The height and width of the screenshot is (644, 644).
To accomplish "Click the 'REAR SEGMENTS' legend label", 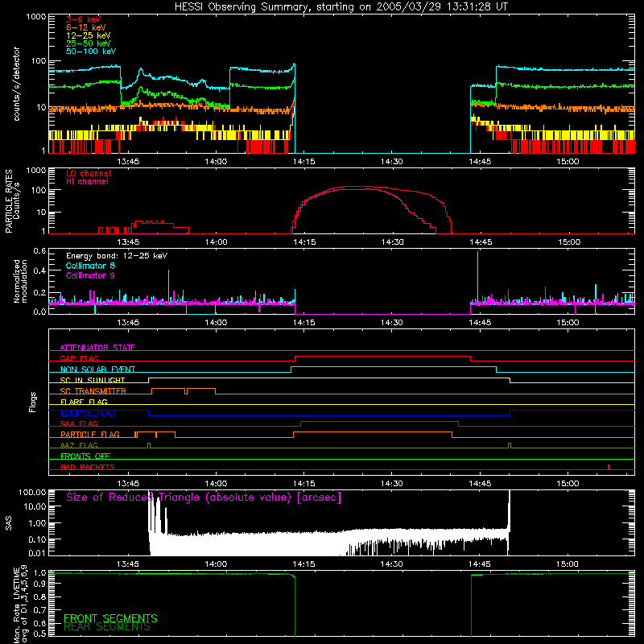I will [x=107, y=627].
